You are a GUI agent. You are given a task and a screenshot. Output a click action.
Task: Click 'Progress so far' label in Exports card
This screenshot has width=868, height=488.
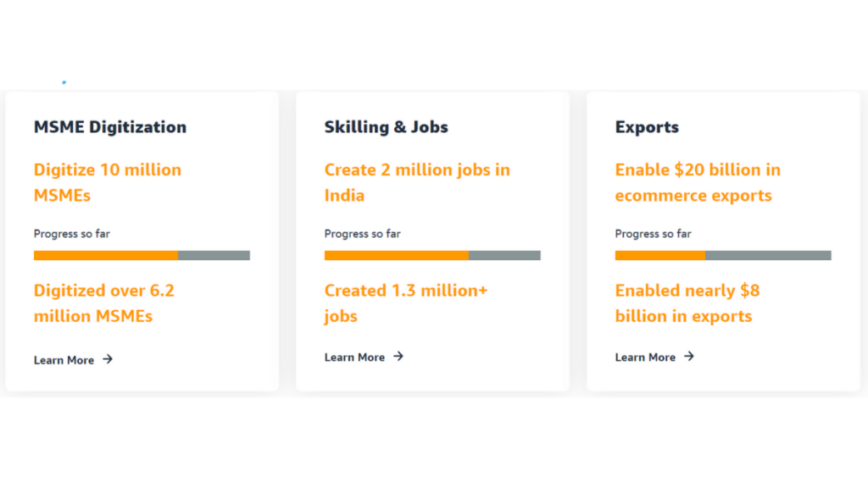654,234
